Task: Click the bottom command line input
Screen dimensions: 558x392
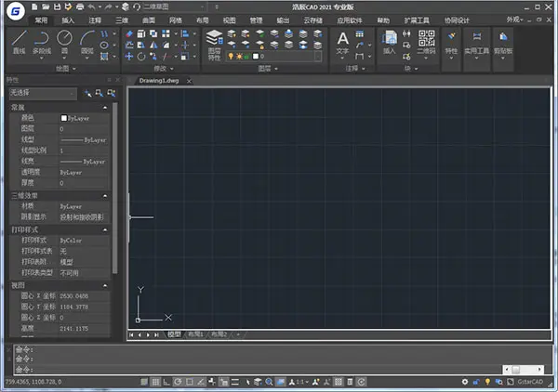Action: click(x=258, y=370)
